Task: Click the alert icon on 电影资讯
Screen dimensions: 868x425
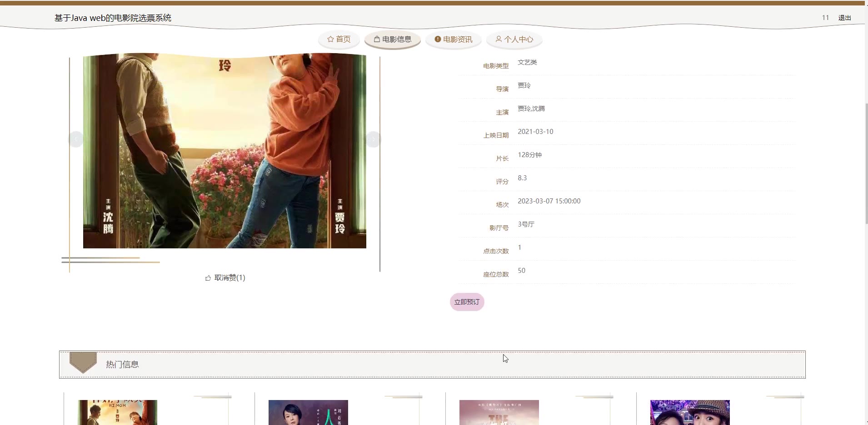Action: [x=438, y=40]
